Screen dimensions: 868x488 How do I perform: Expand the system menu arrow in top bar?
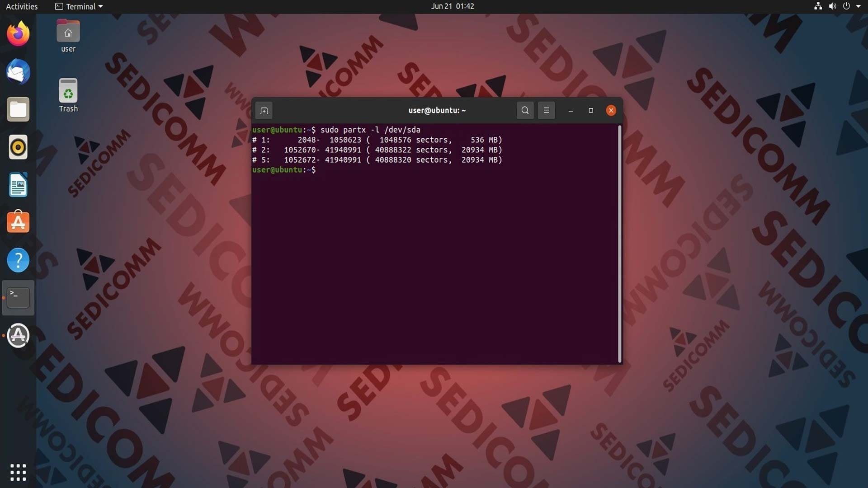[858, 6]
